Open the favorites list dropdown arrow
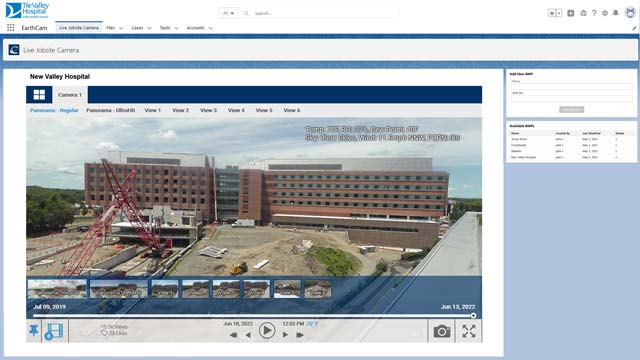Viewport: 640px width, 360px height. pos(559,13)
